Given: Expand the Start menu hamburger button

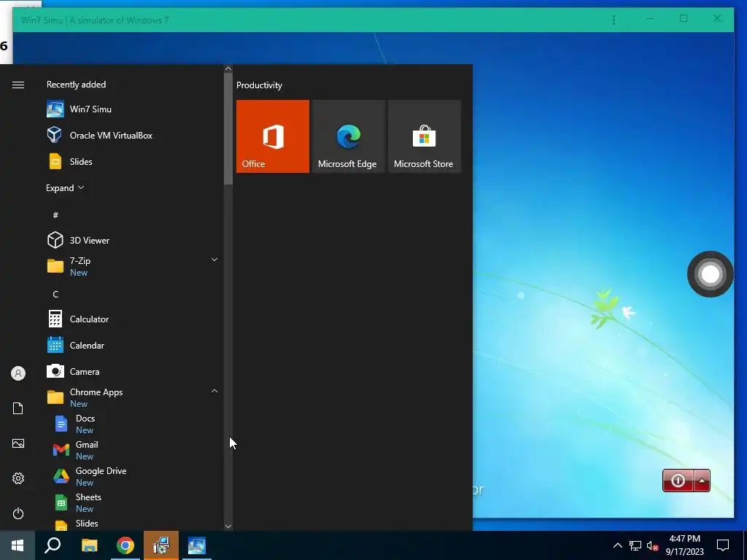Looking at the screenshot, I should (x=18, y=85).
